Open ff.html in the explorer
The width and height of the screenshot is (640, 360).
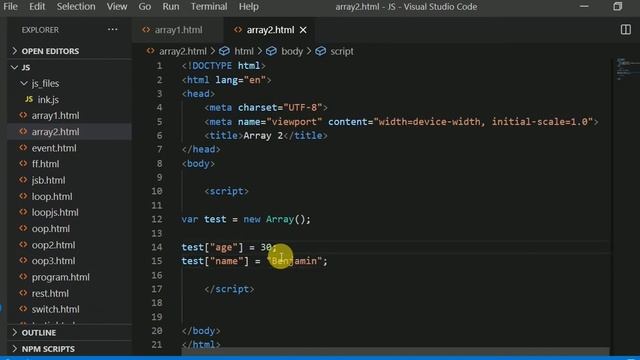(x=69, y=164)
